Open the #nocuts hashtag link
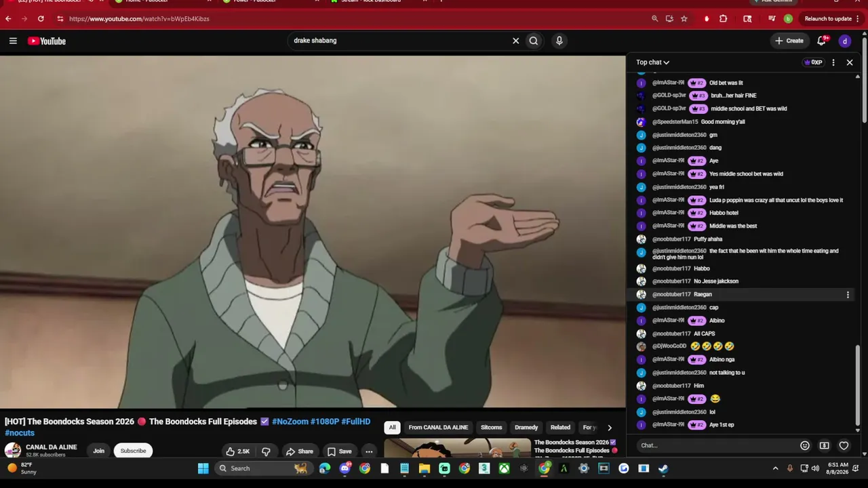The height and width of the screenshot is (488, 868). 20,433
